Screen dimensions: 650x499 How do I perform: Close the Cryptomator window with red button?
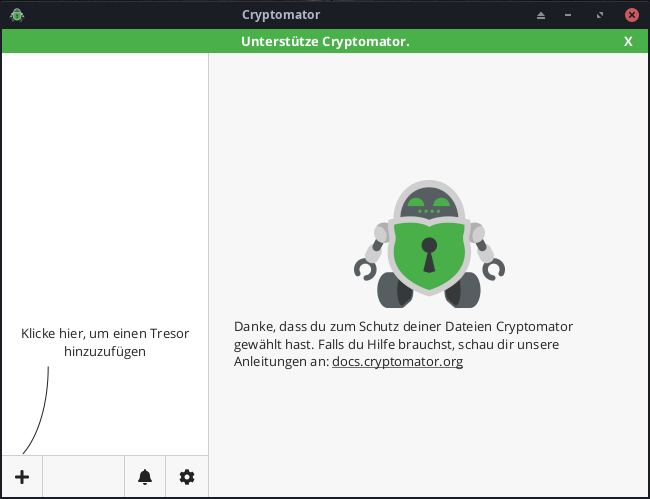632,15
